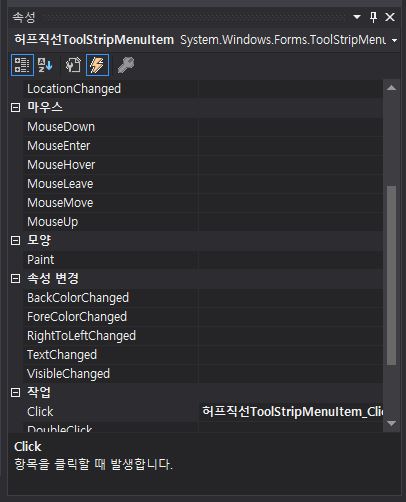Select the Paint event row

click(x=203, y=260)
